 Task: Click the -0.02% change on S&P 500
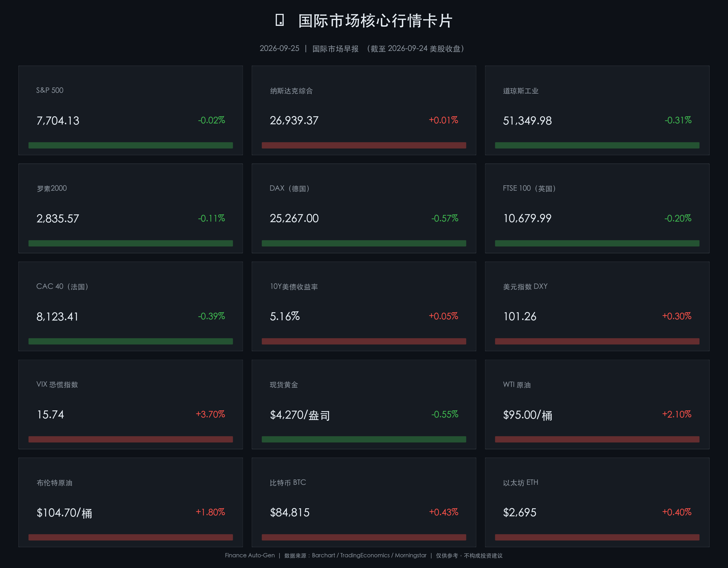[x=211, y=120]
